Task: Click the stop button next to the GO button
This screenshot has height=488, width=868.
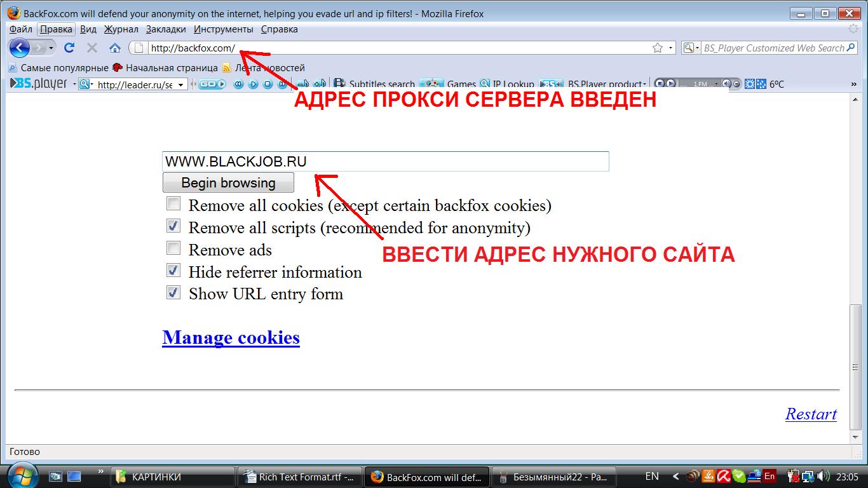Action: tap(268, 84)
